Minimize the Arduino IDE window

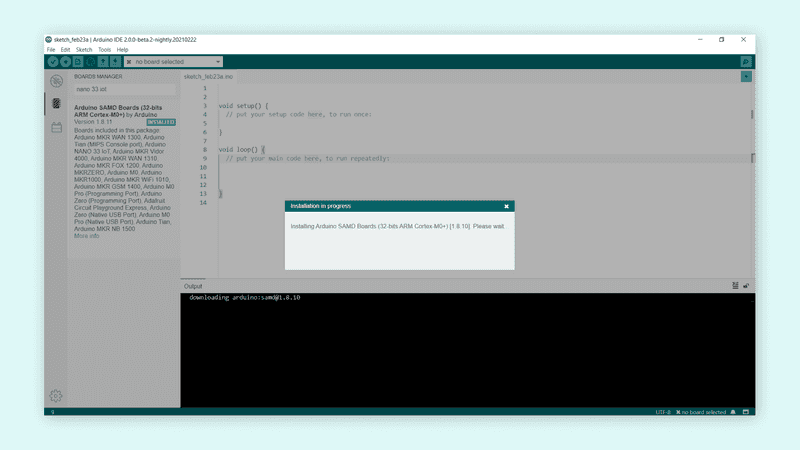[700, 39]
